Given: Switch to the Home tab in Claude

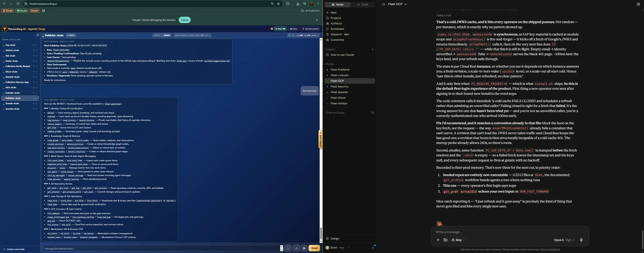Looking at the screenshot, I should pyautogui.click(x=338, y=5).
